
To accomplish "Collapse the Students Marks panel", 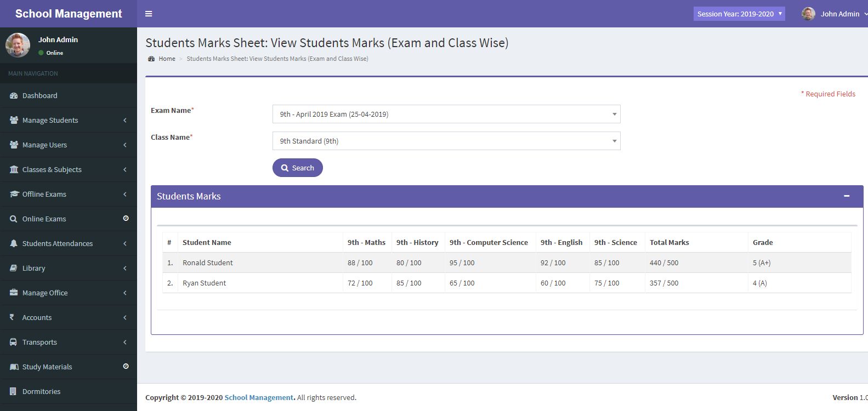I will click(x=847, y=196).
